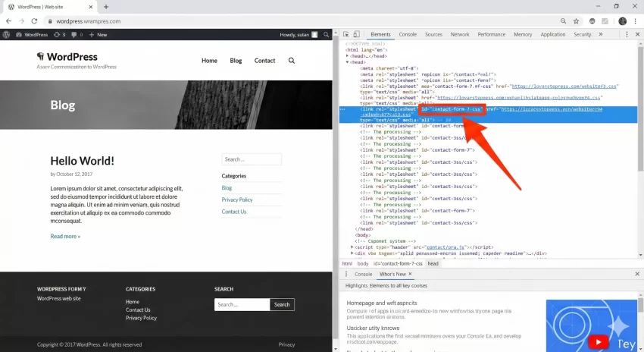Close the What's New tab
The height and width of the screenshot is (352, 644).
pos(410,274)
